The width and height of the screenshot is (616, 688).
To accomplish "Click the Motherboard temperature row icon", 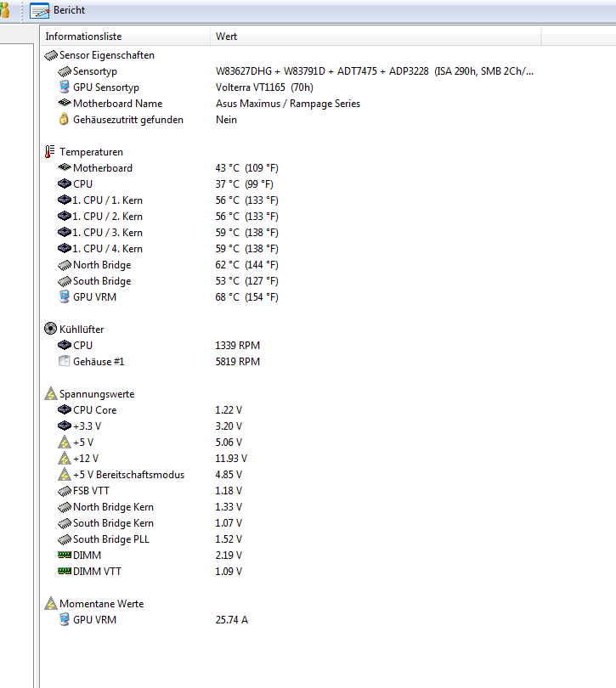I will click(65, 167).
